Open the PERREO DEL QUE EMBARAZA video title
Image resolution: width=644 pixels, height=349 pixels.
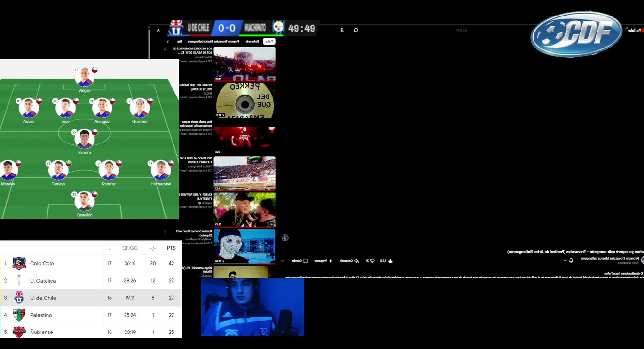(196, 87)
